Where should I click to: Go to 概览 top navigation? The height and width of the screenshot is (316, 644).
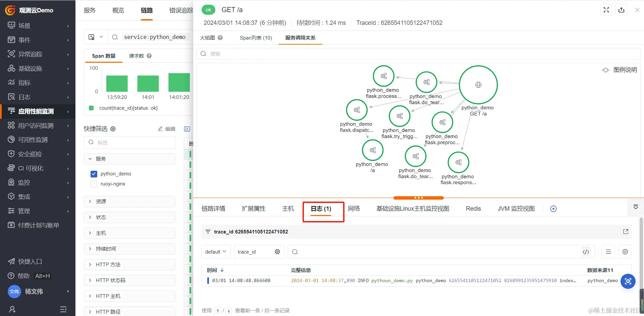[x=118, y=10]
